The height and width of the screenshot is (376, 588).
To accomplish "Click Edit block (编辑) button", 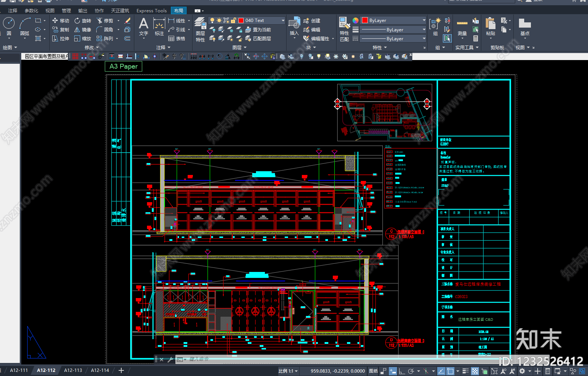I will (x=312, y=29).
